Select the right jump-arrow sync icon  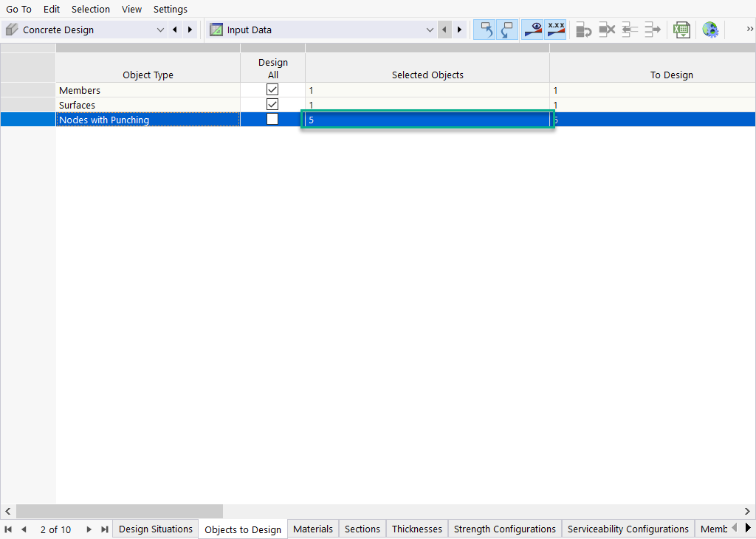[652, 30]
